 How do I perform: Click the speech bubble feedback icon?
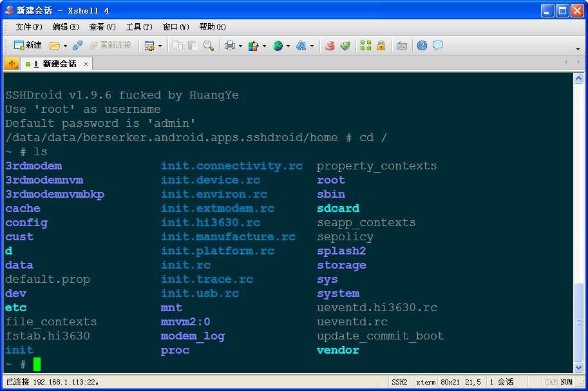tap(438, 46)
